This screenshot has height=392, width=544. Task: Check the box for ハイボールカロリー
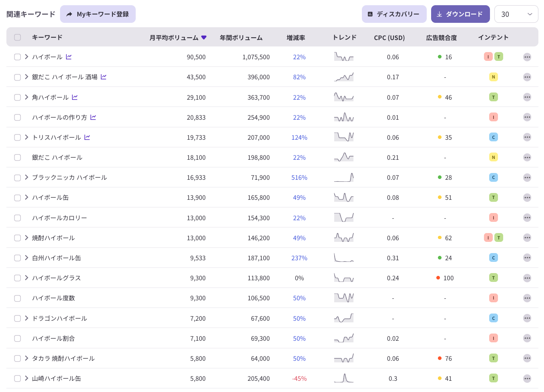pyautogui.click(x=18, y=218)
